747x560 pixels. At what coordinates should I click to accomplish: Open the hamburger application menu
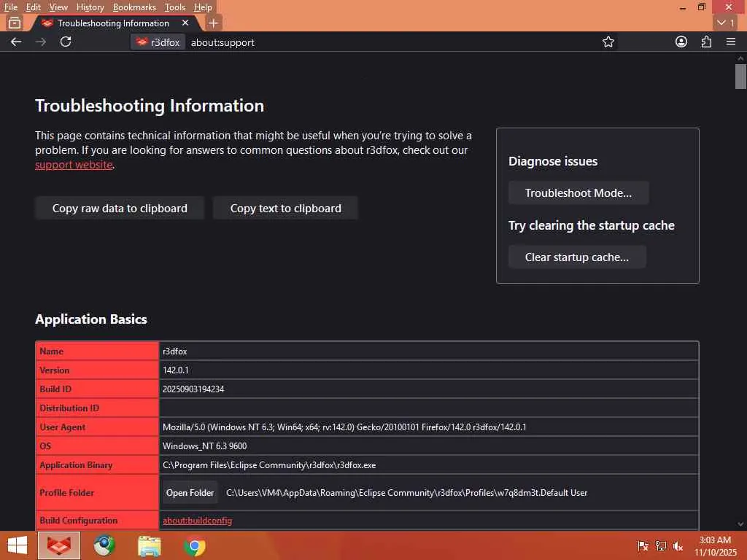point(731,42)
